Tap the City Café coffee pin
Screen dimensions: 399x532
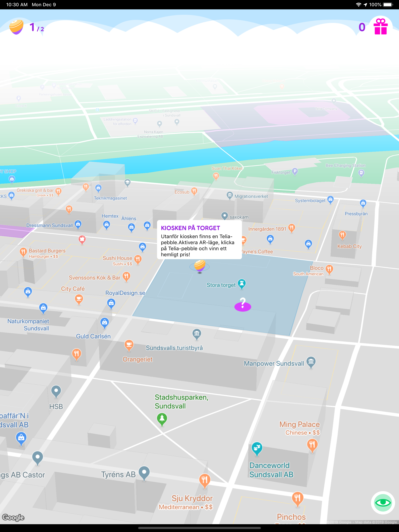click(79, 300)
